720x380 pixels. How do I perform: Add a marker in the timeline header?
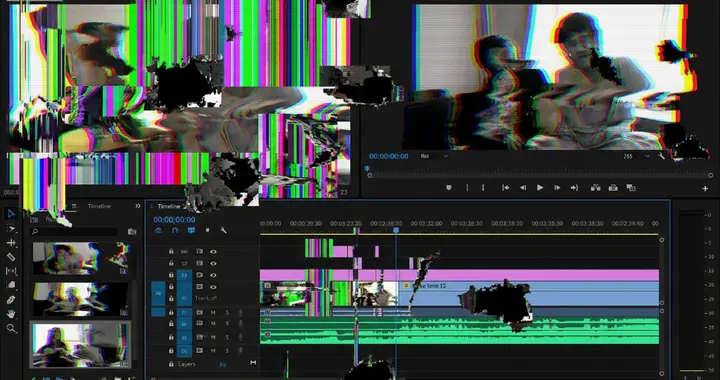point(207,230)
